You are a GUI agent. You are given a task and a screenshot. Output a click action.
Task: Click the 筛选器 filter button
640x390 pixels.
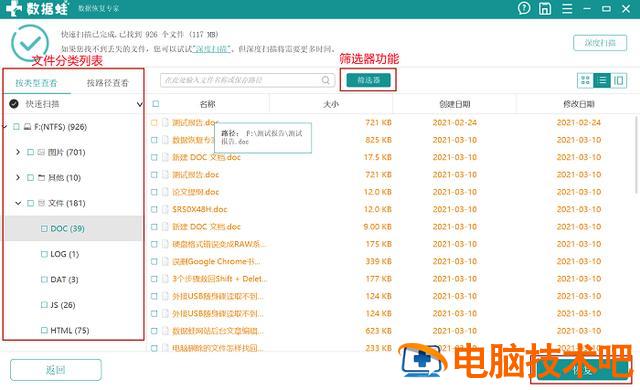[369, 80]
